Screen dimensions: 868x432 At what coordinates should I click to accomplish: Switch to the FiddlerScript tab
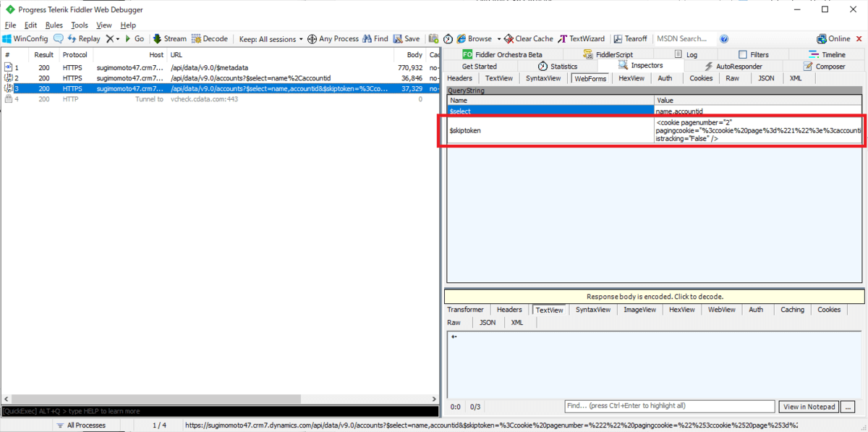point(608,54)
